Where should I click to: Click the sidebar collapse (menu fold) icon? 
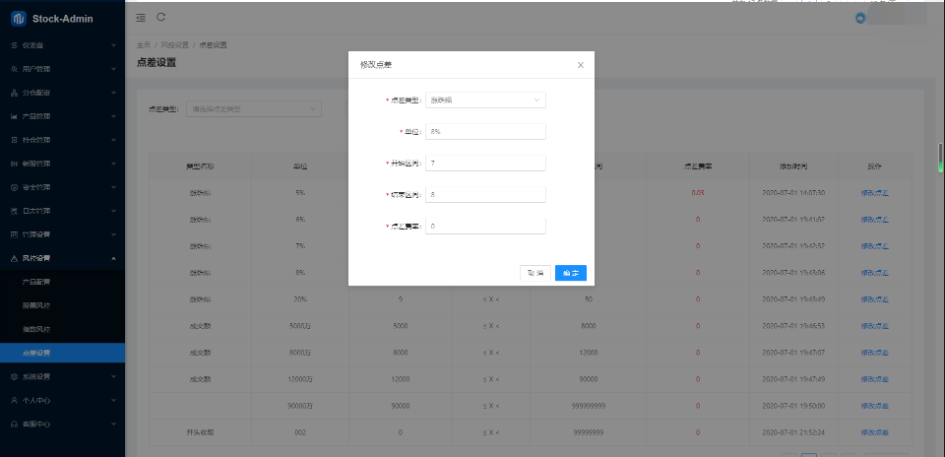(140, 18)
